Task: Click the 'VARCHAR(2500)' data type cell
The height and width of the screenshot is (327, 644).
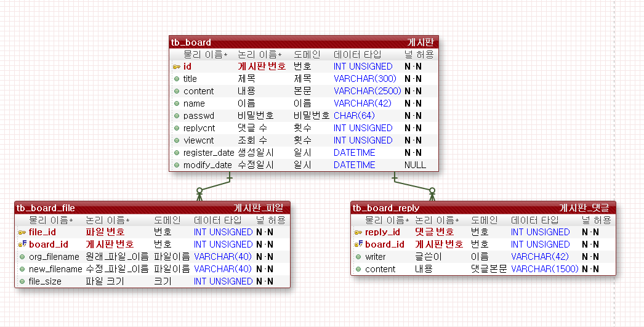Action: coord(367,91)
